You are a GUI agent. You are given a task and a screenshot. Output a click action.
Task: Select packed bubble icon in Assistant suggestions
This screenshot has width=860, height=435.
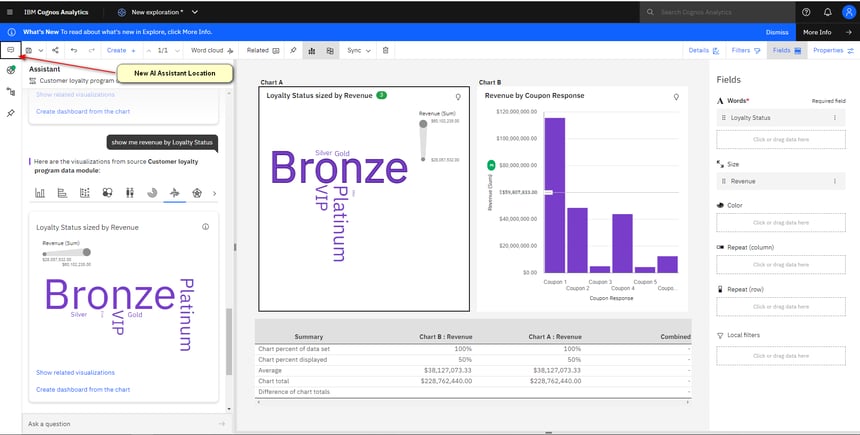108,193
